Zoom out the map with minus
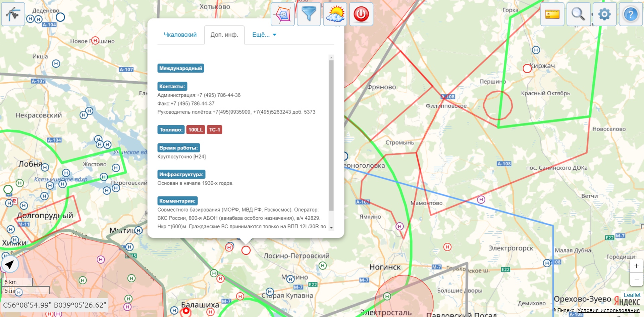This screenshot has height=317, width=644. [636, 279]
